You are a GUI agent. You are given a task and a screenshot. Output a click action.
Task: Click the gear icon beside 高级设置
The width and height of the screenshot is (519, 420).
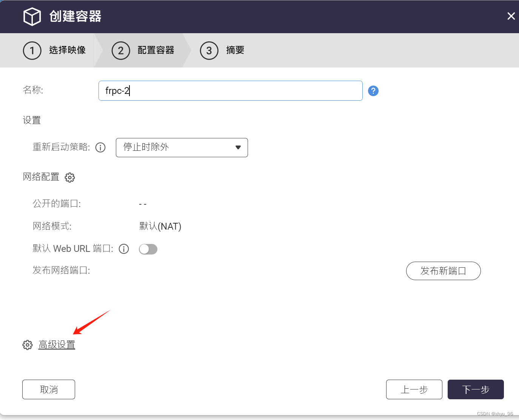pos(27,345)
